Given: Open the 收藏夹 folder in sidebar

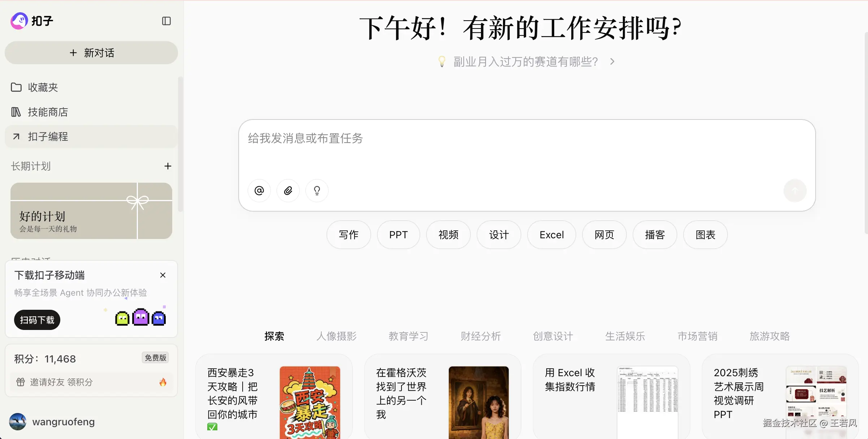Looking at the screenshot, I should pyautogui.click(x=43, y=87).
